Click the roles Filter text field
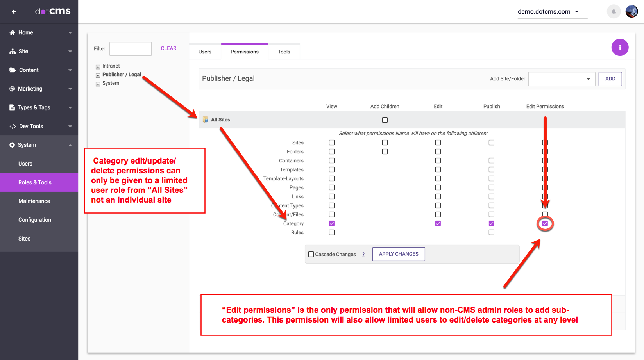This screenshot has height=360, width=644. pyautogui.click(x=131, y=49)
